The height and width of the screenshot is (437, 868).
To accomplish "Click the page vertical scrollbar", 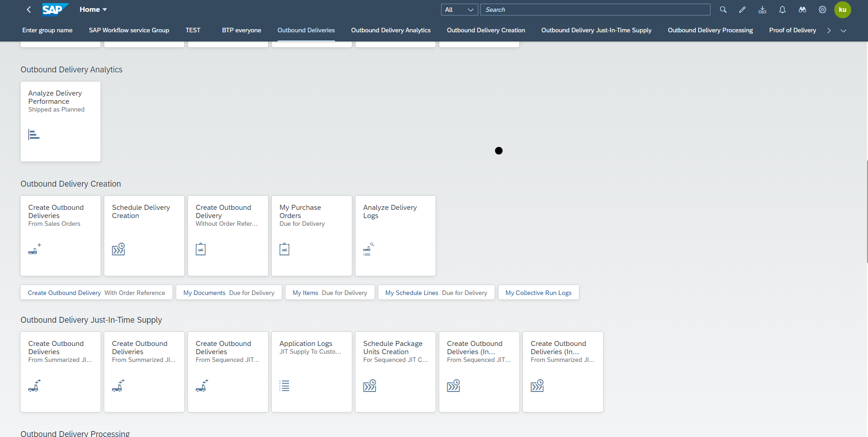I will 866,211.
